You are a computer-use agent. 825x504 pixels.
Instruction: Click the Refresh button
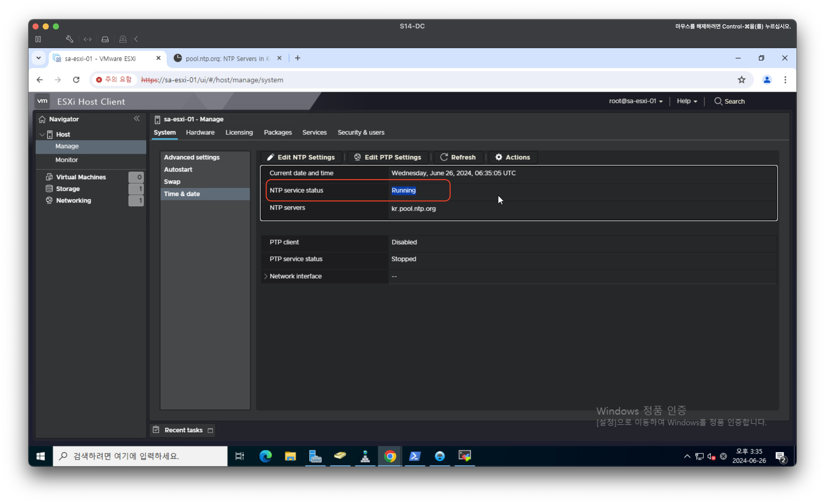(458, 157)
